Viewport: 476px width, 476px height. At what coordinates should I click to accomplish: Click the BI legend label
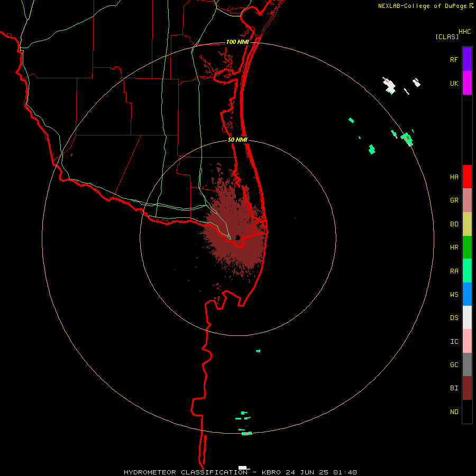[x=454, y=388]
